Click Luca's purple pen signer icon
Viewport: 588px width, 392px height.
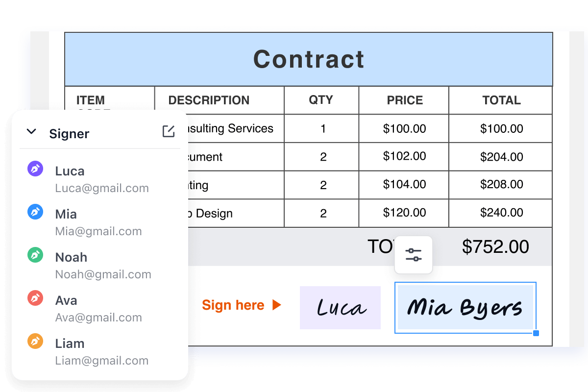coord(35,169)
